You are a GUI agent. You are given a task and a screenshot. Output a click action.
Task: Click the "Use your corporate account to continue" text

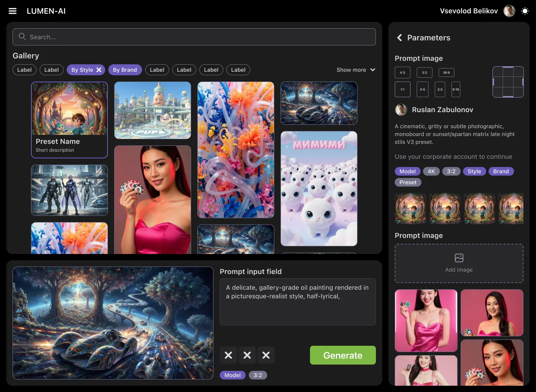pos(454,157)
